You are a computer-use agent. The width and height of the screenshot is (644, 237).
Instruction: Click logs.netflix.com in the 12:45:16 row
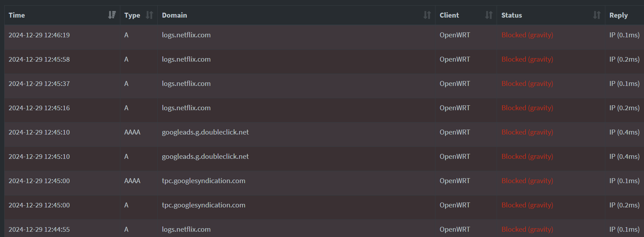pos(186,108)
